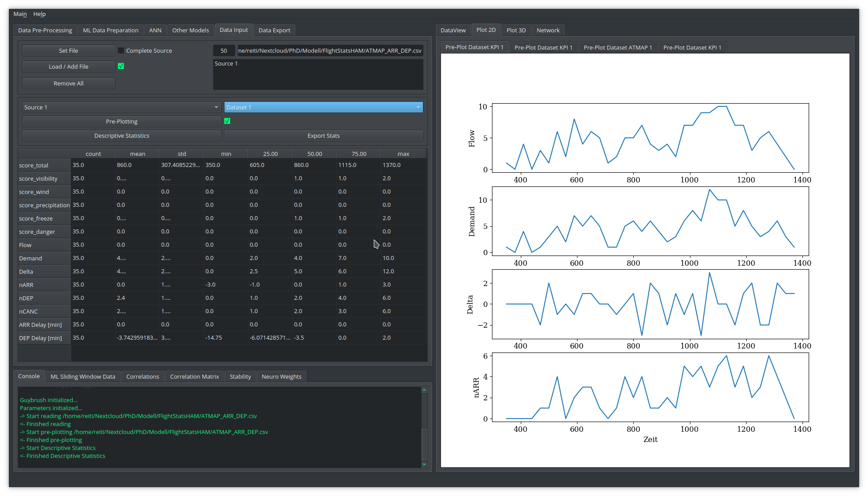Switch to the Plot 3D tab
The width and height of the screenshot is (868, 496).
(x=516, y=31)
